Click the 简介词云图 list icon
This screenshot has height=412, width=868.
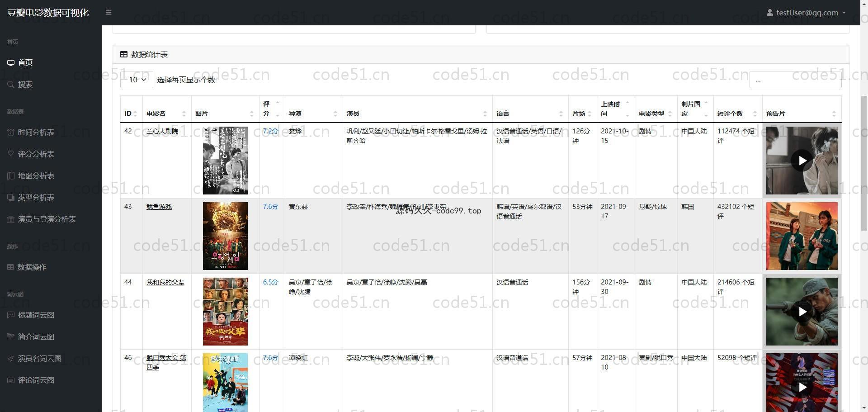tap(11, 337)
